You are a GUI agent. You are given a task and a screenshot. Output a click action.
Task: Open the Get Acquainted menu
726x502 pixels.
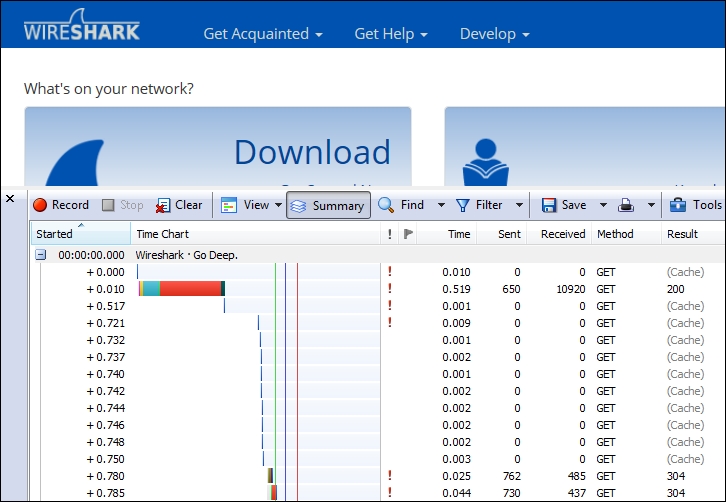[263, 34]
